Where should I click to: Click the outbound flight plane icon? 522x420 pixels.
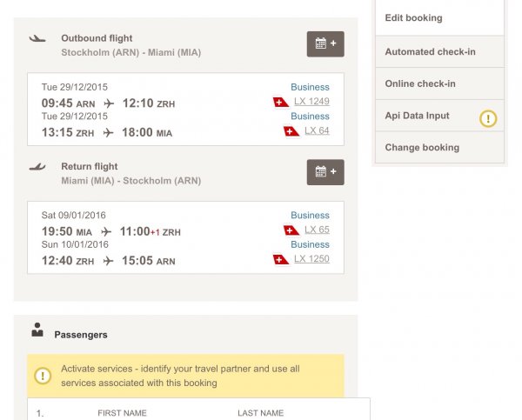click(x=37, y=38)
